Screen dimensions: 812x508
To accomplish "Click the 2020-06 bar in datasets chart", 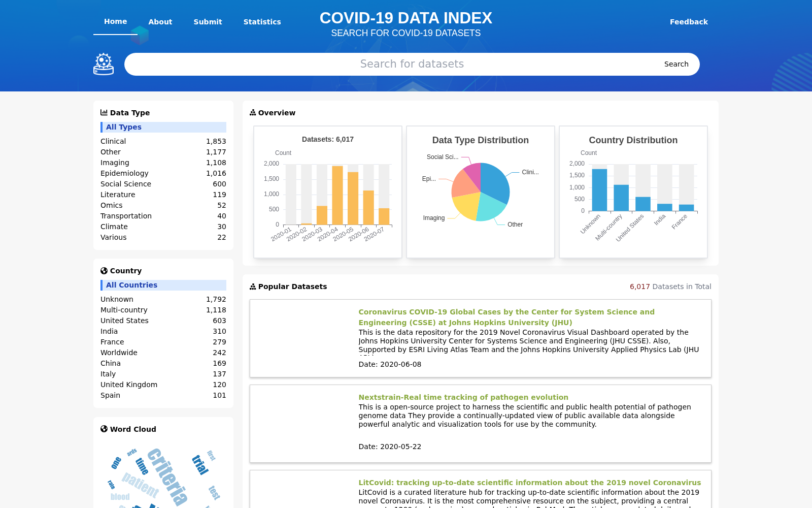I will [368, 208].
